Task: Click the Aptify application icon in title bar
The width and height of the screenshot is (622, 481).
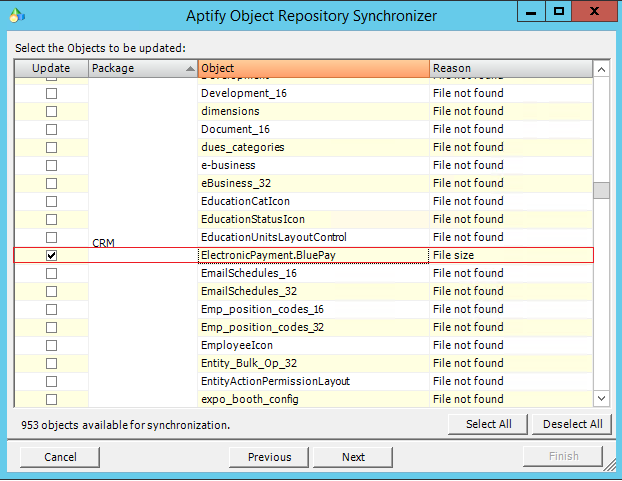Action: pos(17,15)
